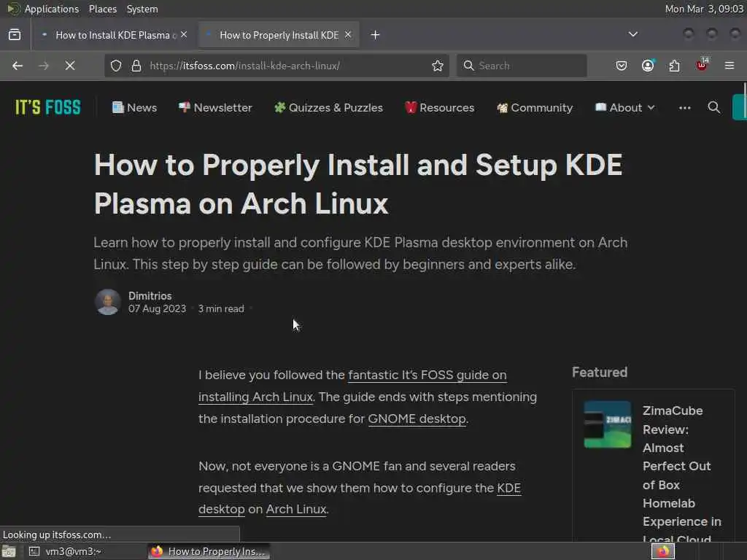Open the Firefox icon in bottom panel tray

[663, 551]
